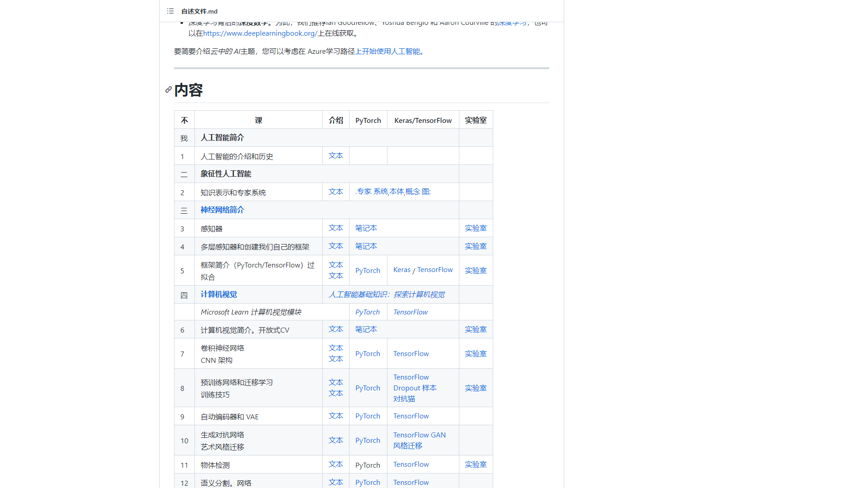Open 实验室 link for 物体检测 lesson
This screenshot has width=868, height=488.
click(x=476, y=465)
